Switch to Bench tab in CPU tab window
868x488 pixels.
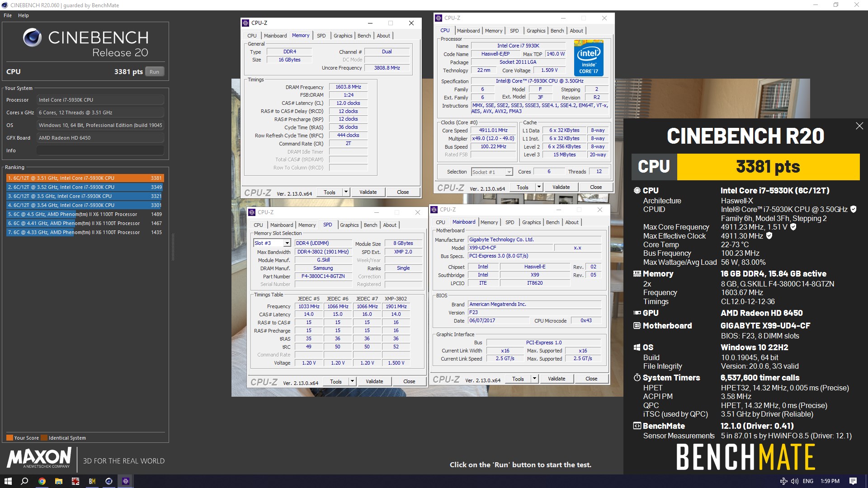pyautogui.click(x=557, y=31)
